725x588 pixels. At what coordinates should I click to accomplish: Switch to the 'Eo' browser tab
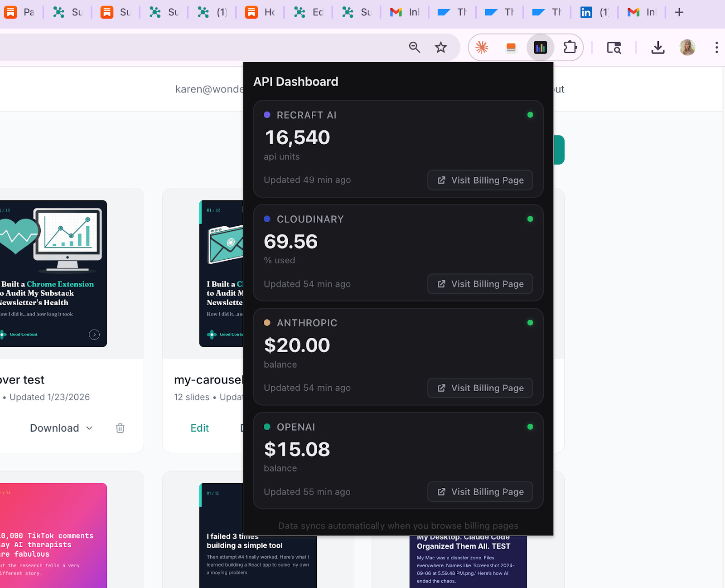pos(309,12)
